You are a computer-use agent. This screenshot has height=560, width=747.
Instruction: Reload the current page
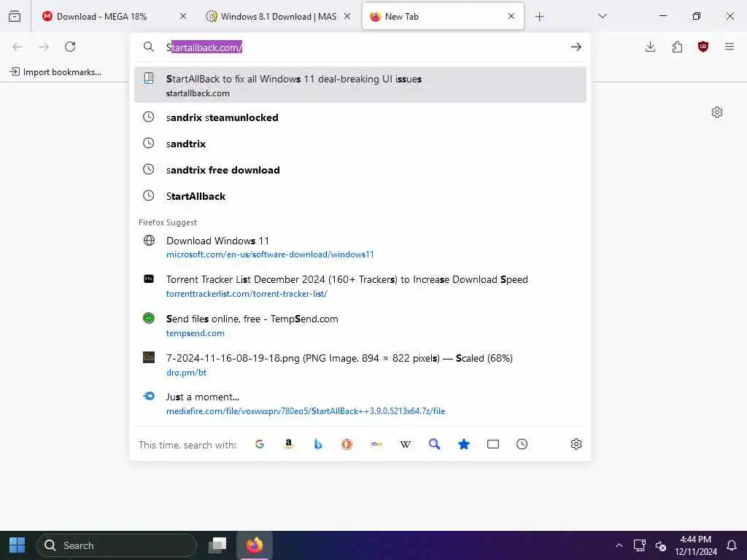click(70, 47)
